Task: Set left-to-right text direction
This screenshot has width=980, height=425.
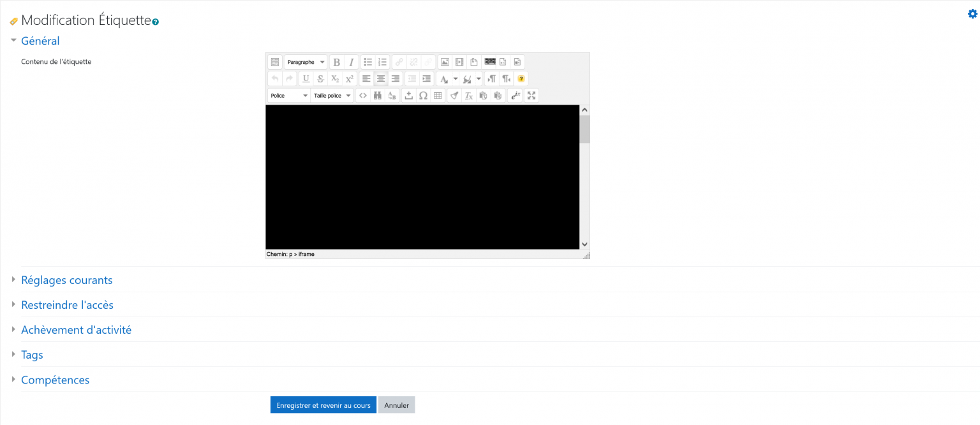Action: coord(491,78)
